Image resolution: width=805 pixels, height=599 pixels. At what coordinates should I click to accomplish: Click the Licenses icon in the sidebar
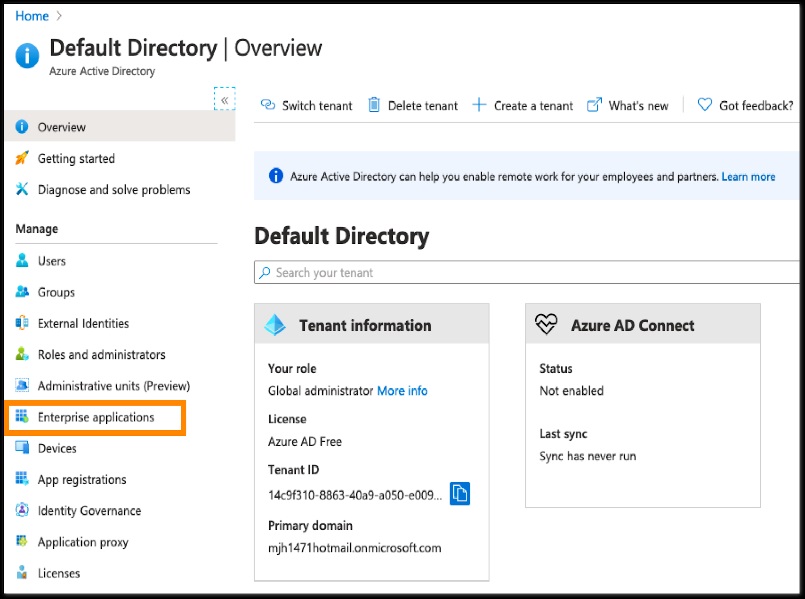22,572
